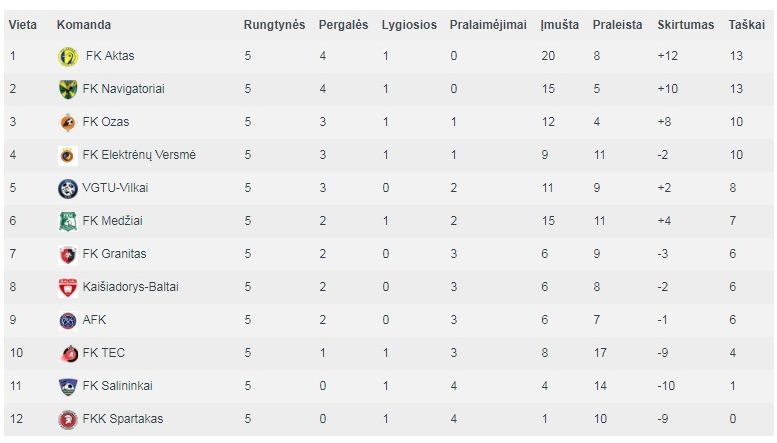Sort table by Taškai column header
The image size is (777, 443).
click(x=746, y=25)
